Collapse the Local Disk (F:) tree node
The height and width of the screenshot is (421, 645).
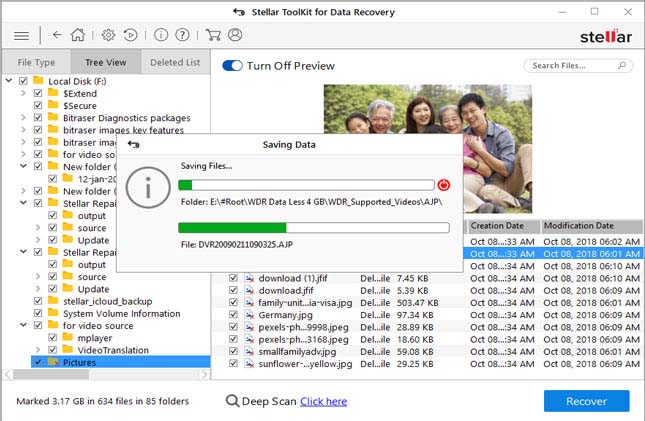[8, 80]
